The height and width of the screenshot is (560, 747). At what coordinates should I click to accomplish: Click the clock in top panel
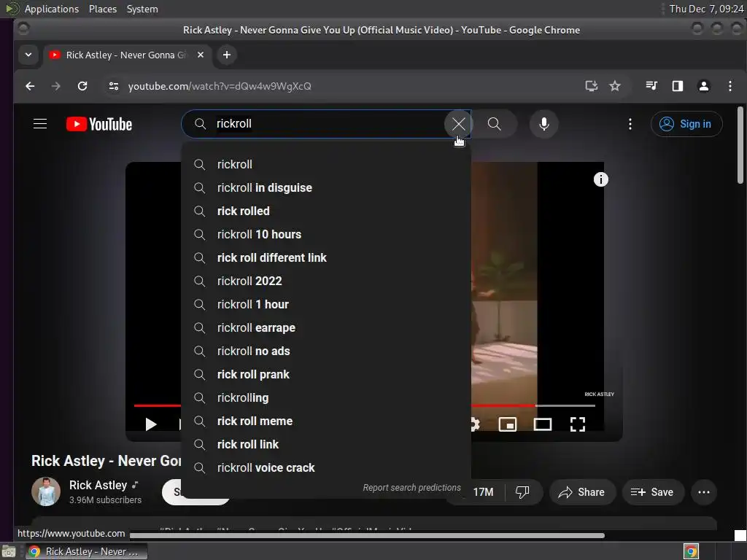click(x=706, y=9)
